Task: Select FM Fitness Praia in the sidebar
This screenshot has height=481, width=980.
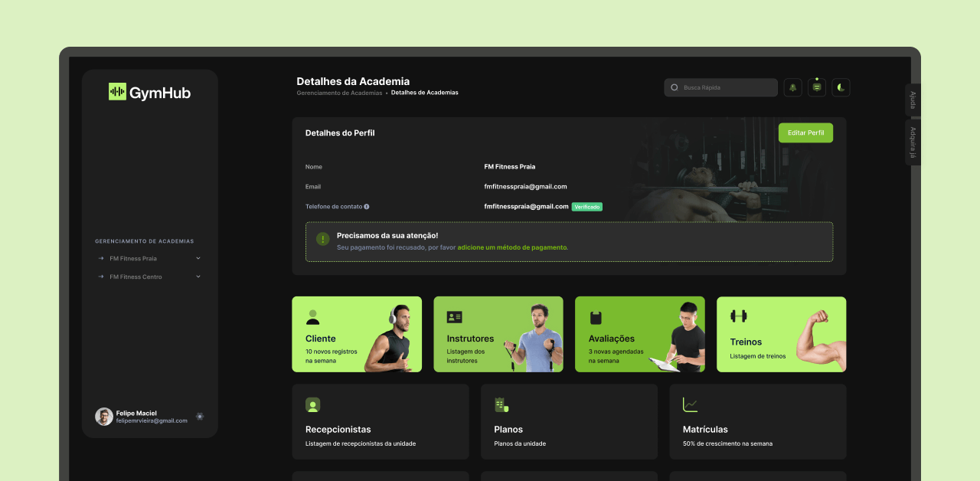Action: (x=133, y=258)
